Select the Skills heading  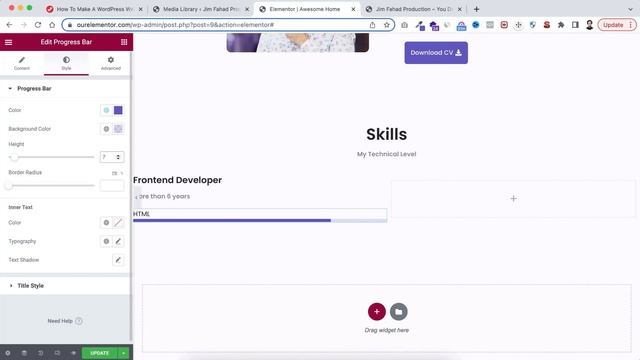coord(387,134)
